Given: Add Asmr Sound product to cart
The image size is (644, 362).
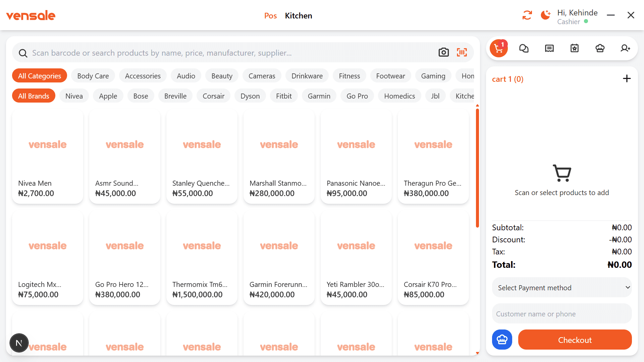Looking at the screenshot, I should tap(125, 157).
